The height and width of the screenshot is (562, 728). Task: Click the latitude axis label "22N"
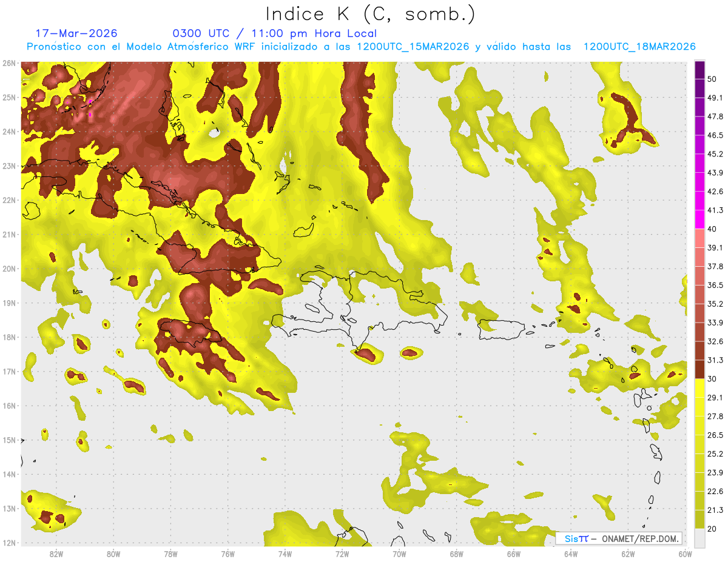pos(9,199)
